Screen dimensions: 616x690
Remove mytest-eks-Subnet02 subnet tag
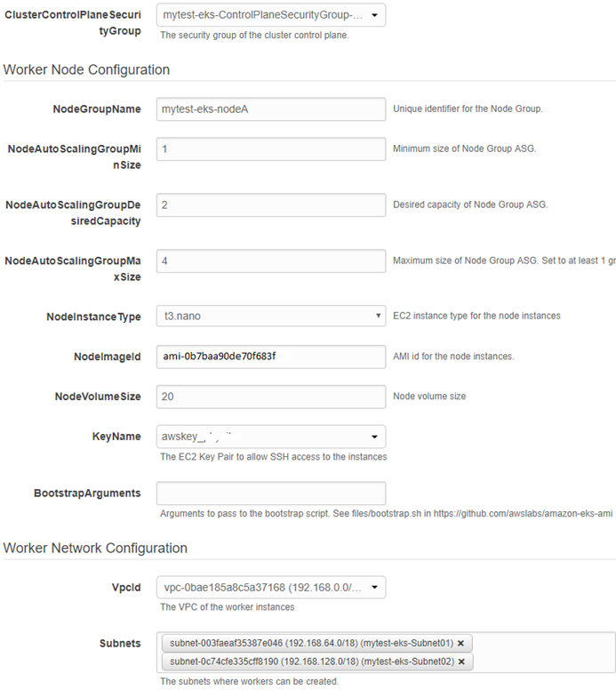click(x=460, y=662)
